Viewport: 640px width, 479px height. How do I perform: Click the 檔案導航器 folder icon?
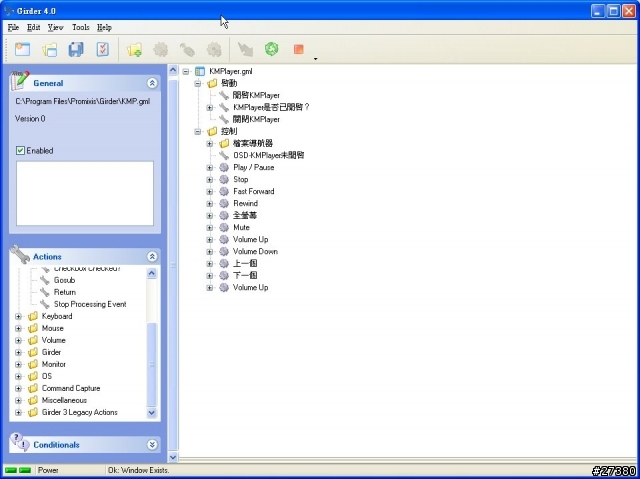click(224, 143)
